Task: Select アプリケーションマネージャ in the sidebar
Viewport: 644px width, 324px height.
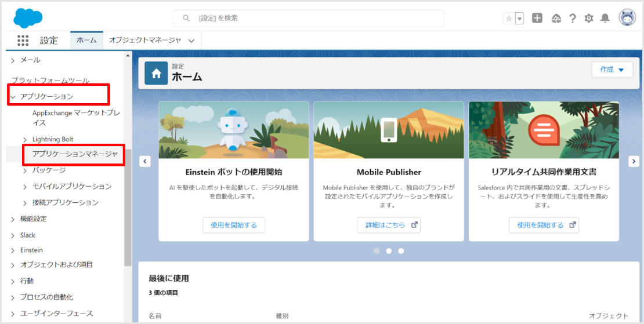Action: (x=75, y=154)
